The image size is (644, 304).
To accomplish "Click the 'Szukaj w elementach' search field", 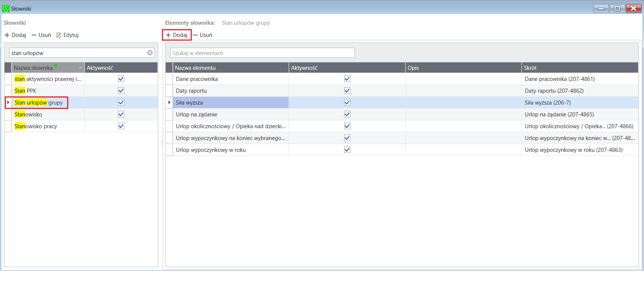I will coord(263,53).
